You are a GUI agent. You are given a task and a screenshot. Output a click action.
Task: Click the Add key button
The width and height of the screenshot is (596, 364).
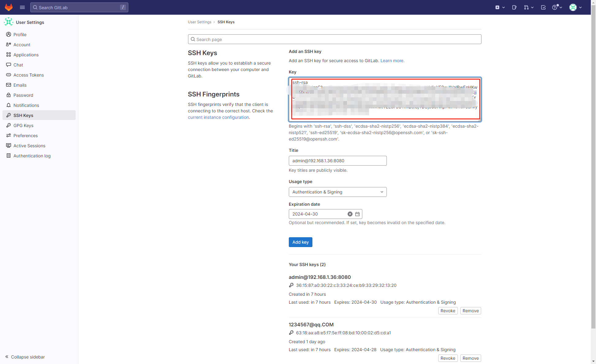coord(300,242)
